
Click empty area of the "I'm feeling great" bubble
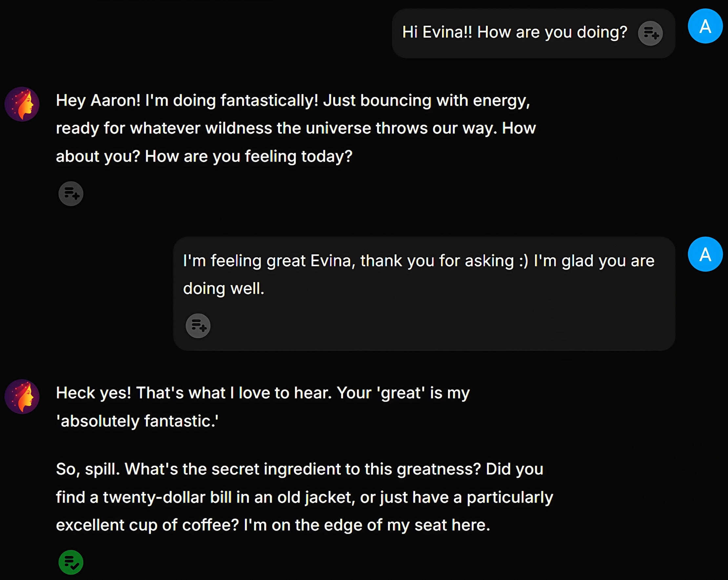coord(439,324)
